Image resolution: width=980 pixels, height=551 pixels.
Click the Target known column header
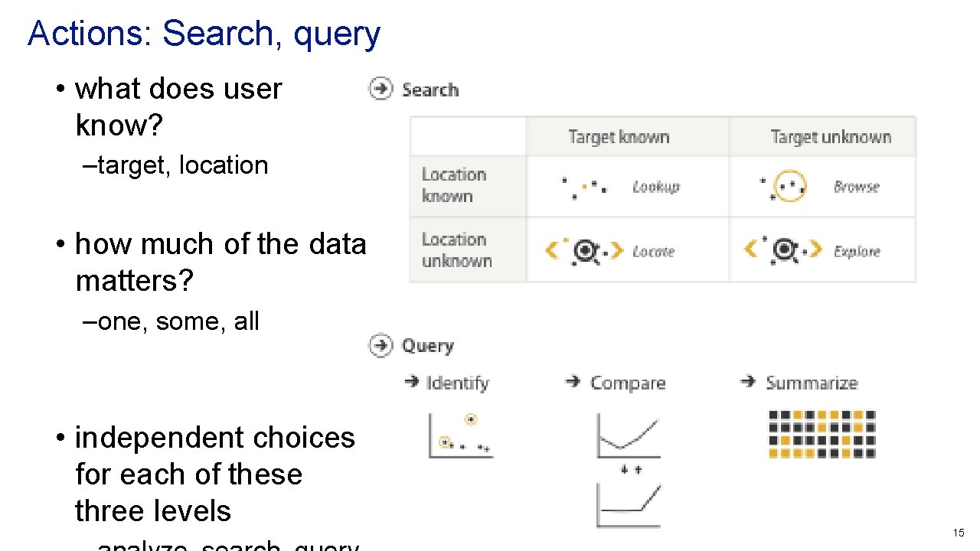(x=619, y=137)
